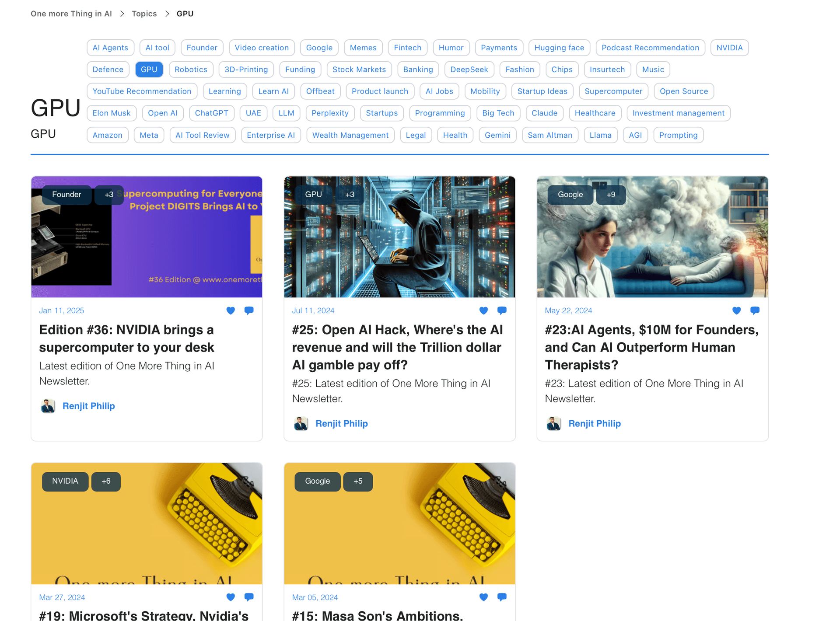Select the DeepSeek topic tag
Viewport: 840px width, 621px height.
click(469, 70)
